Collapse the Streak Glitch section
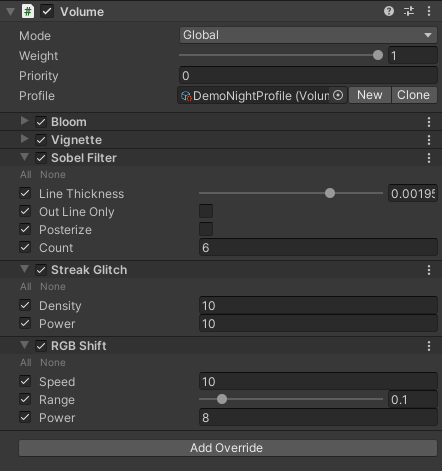 [24, 269]
